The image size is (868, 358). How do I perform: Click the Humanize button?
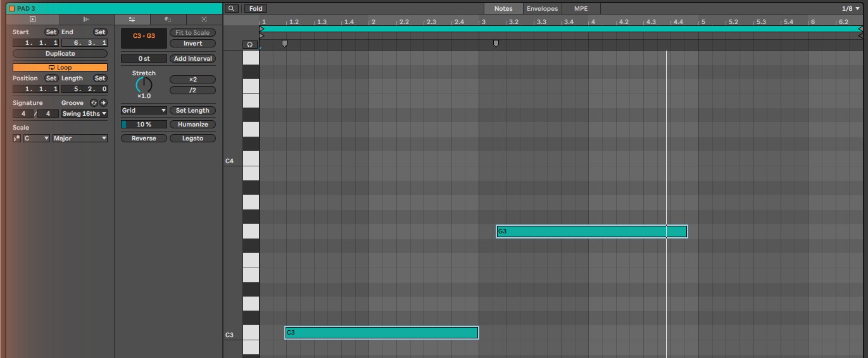click(x=192, y=124)
